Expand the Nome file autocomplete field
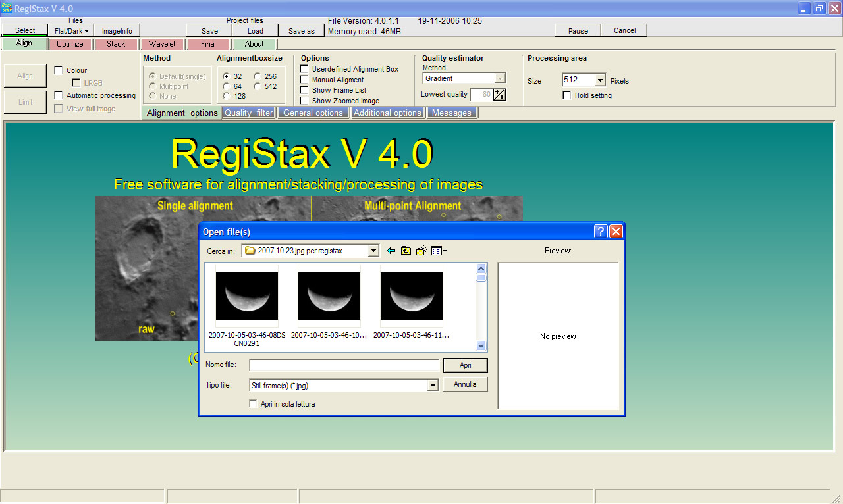This screenshot has width=843, height=504. click(344, 365)
